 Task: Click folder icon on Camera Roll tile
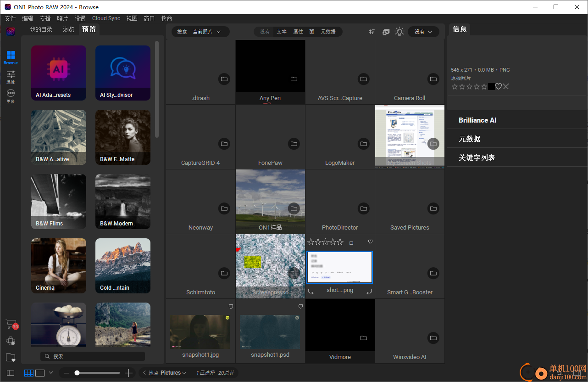(433, 79)
